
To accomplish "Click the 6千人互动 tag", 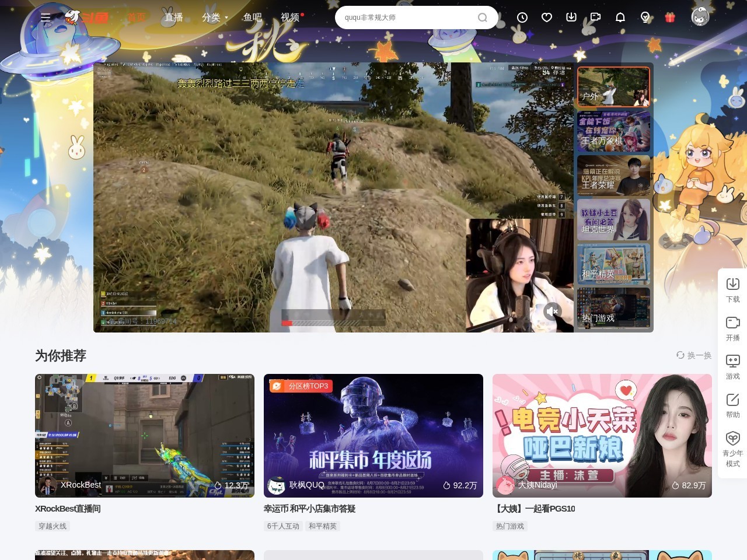I will tap(283, 526).
